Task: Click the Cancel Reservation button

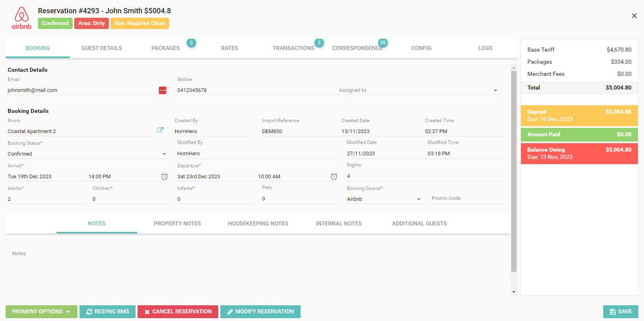Action: click(x=178, y=312)
